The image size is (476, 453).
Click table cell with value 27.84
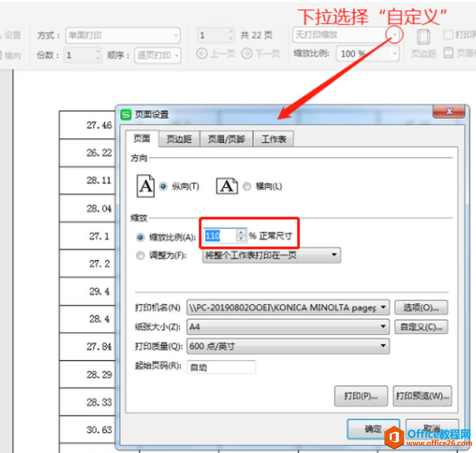tap(87, 347)
